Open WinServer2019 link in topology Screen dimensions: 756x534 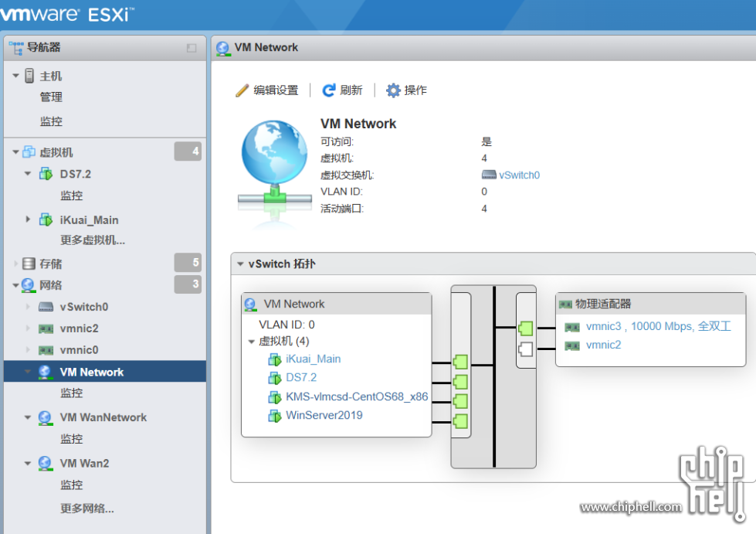pos(324,415)
